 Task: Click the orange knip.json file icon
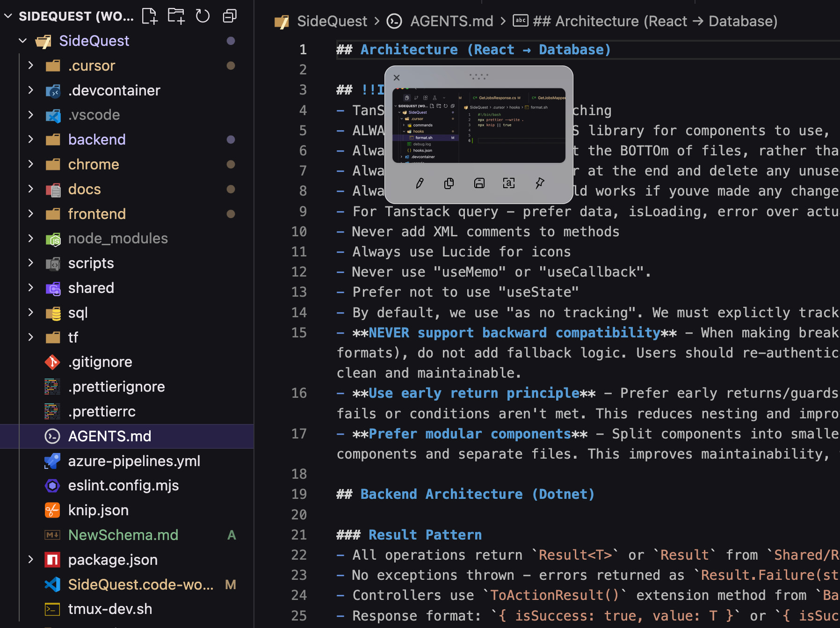click(x=52, y=510)
